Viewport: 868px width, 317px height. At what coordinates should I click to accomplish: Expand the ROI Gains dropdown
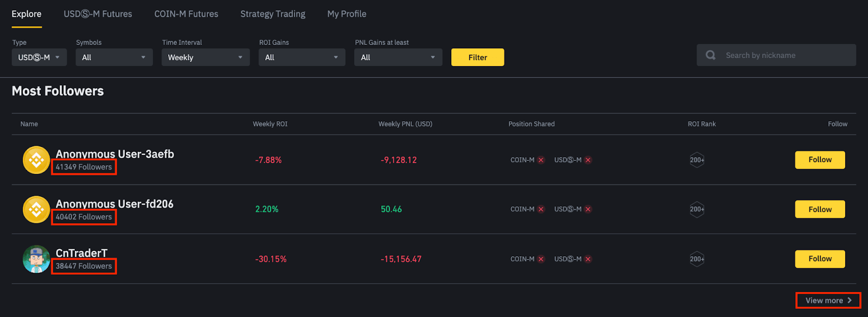pyautogui.click(x=302, y=57)
